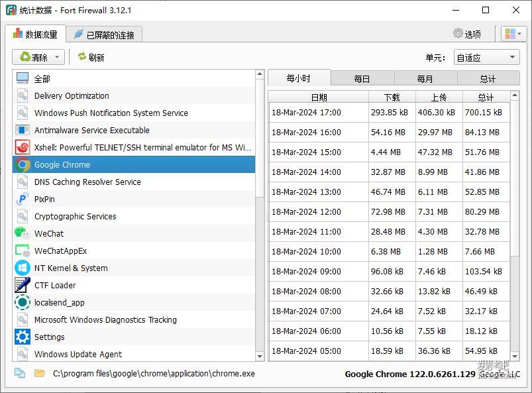The image size is (532, 393).
Task: Open the 清除 dropdown arrow
Action: (x=57, y=57)
